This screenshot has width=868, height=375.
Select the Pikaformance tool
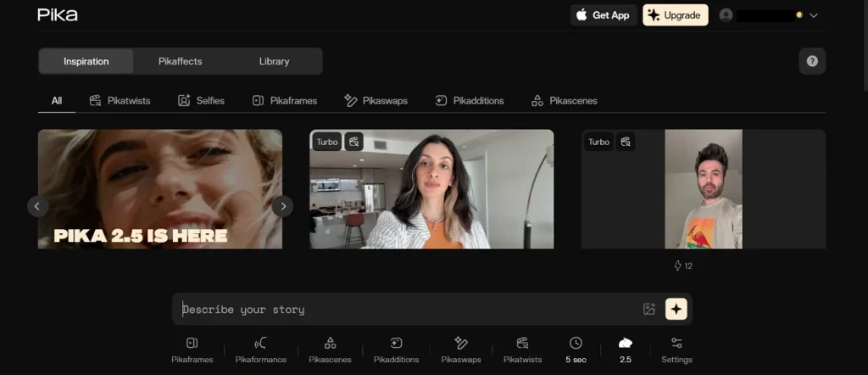click(261, 350)
